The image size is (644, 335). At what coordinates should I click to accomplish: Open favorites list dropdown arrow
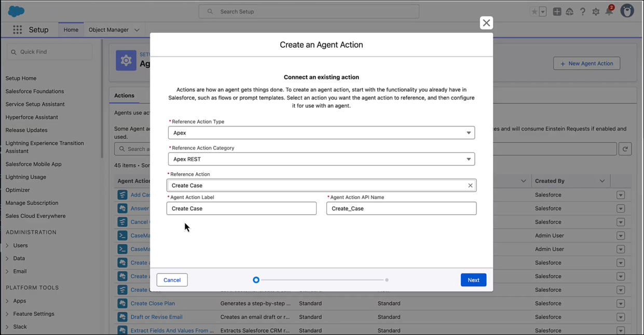click(x=543, y=11)
